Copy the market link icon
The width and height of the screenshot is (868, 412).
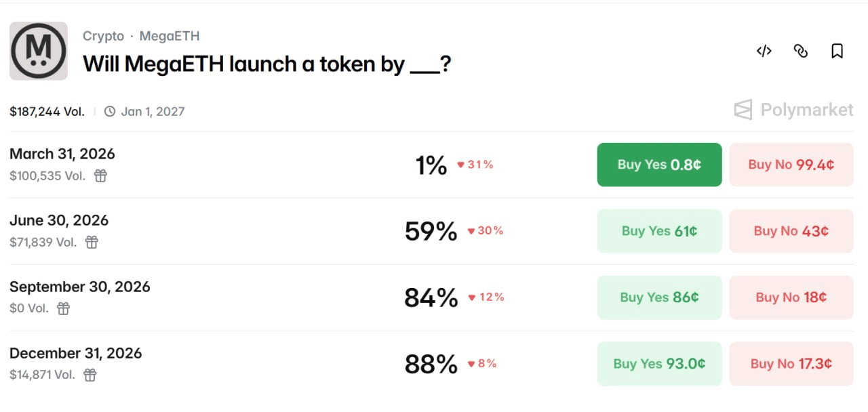[800, 52]
